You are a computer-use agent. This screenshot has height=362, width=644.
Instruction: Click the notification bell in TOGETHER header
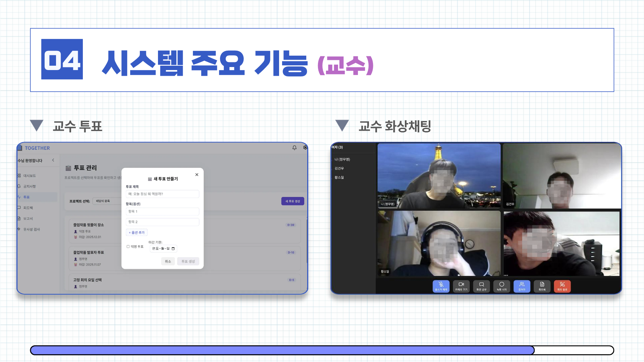(294, 148)
